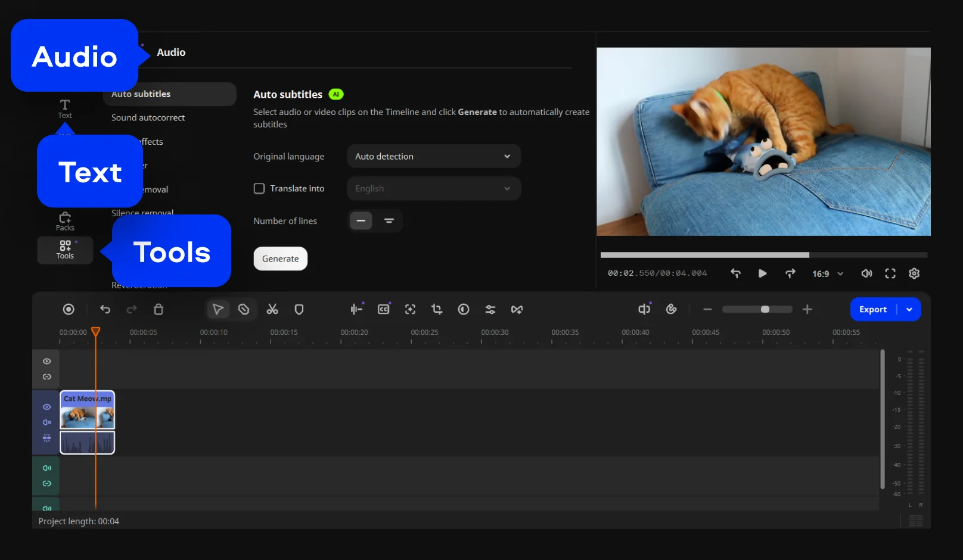Adjust the timeline zoom slider

(765, 309)
